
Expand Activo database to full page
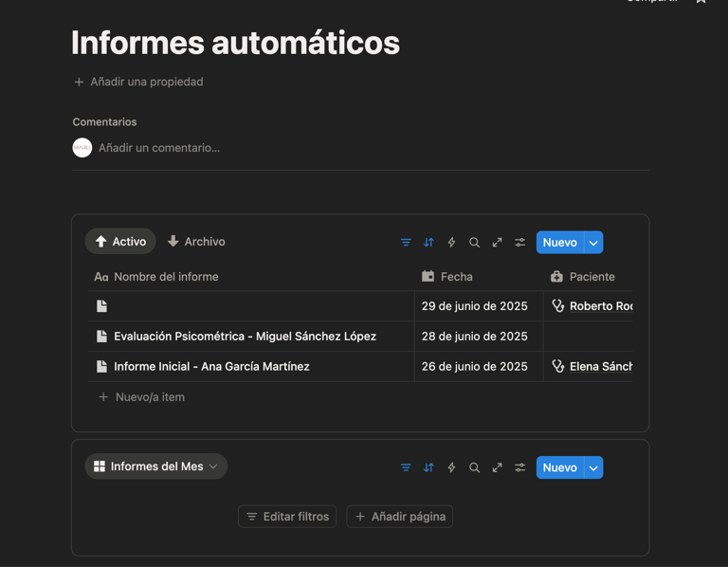point(497,243)
